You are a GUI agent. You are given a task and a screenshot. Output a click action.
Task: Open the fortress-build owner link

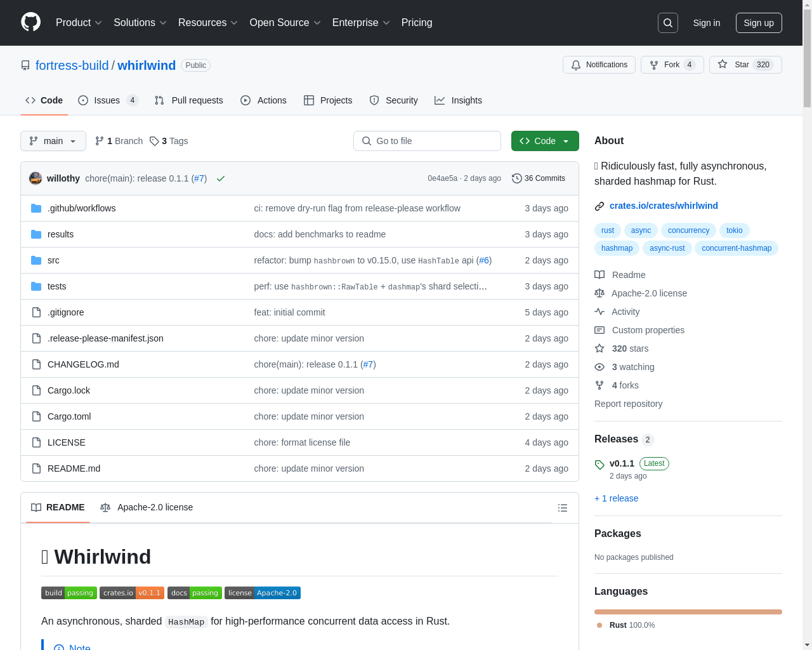point(72,65)
